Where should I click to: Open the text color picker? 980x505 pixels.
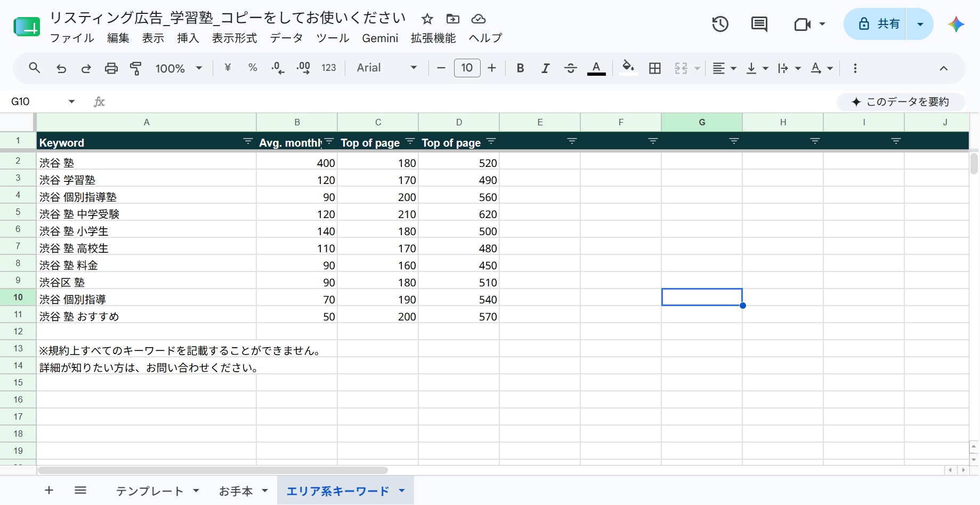click(596, 68)
